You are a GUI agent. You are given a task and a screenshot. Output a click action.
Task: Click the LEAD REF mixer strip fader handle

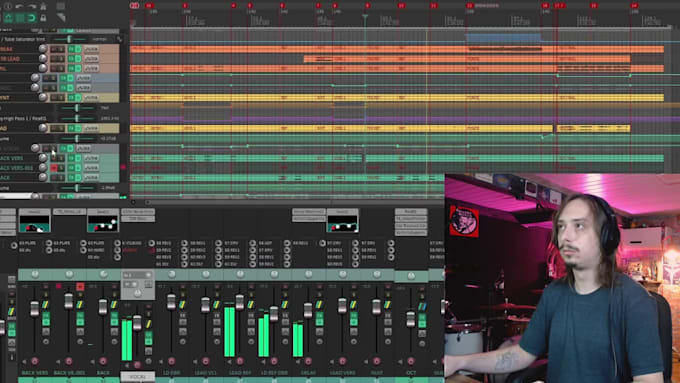pos(239,301)
